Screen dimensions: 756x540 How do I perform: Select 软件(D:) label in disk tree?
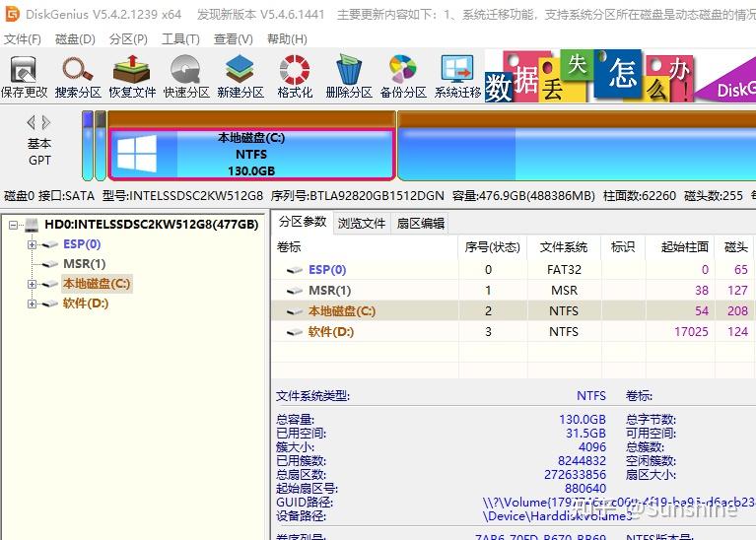tap(86, 304)
